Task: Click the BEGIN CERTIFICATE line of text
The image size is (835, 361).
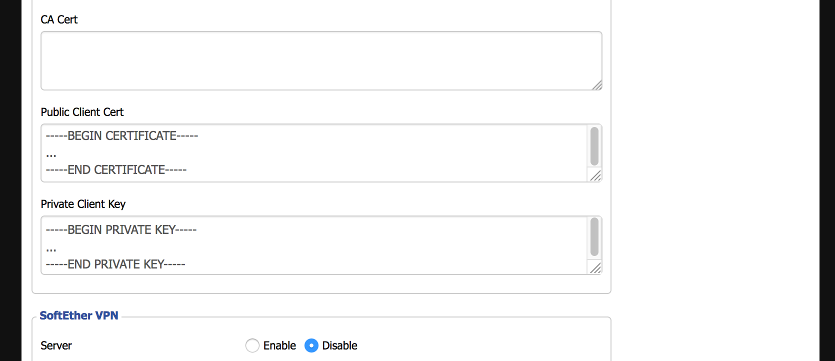Action: [122, 136]
